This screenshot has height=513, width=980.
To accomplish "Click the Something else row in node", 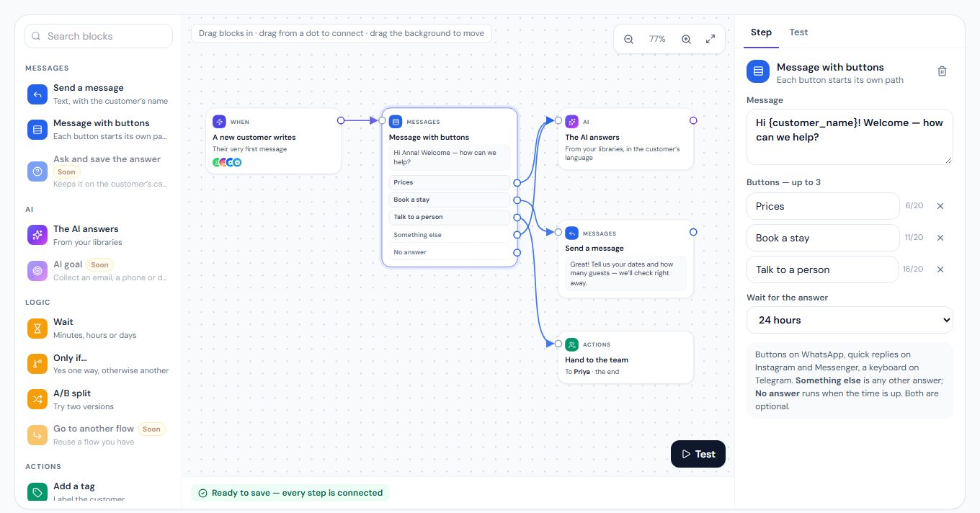I will point(450,235).
